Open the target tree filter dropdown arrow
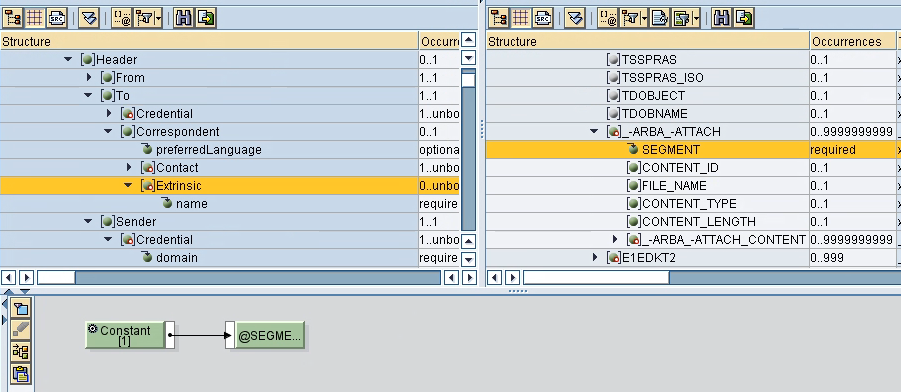Viewport: 901px width, 392px height. (x=644, y=18)
